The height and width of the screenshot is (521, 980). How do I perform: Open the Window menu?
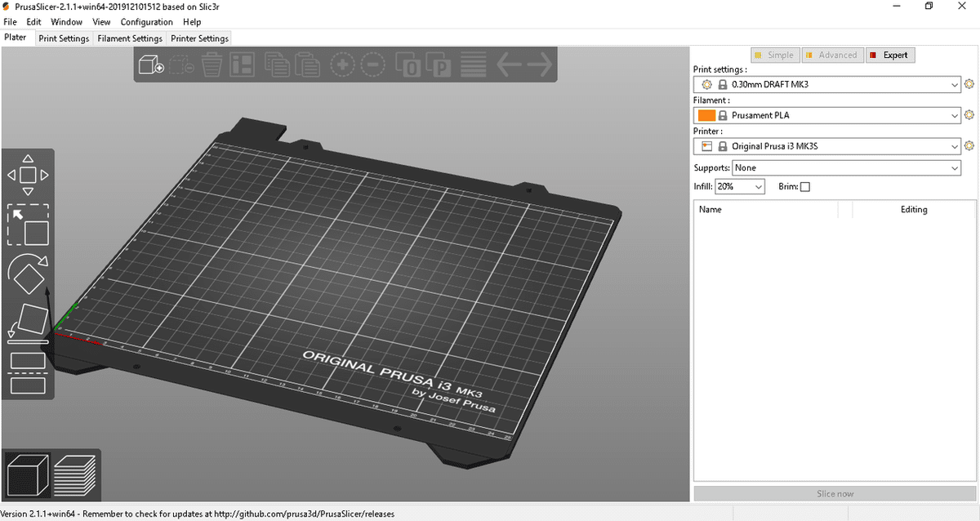[x=66, y=22]
